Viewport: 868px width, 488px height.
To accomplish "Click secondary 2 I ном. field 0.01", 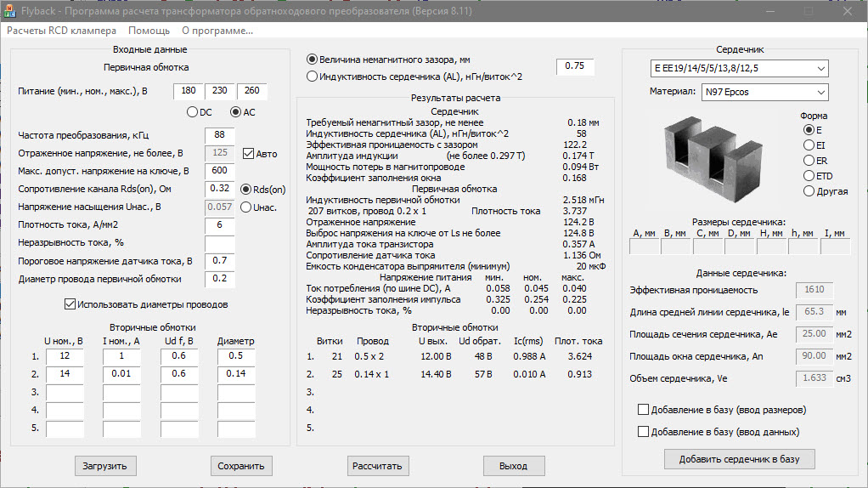I will point(121,374).
